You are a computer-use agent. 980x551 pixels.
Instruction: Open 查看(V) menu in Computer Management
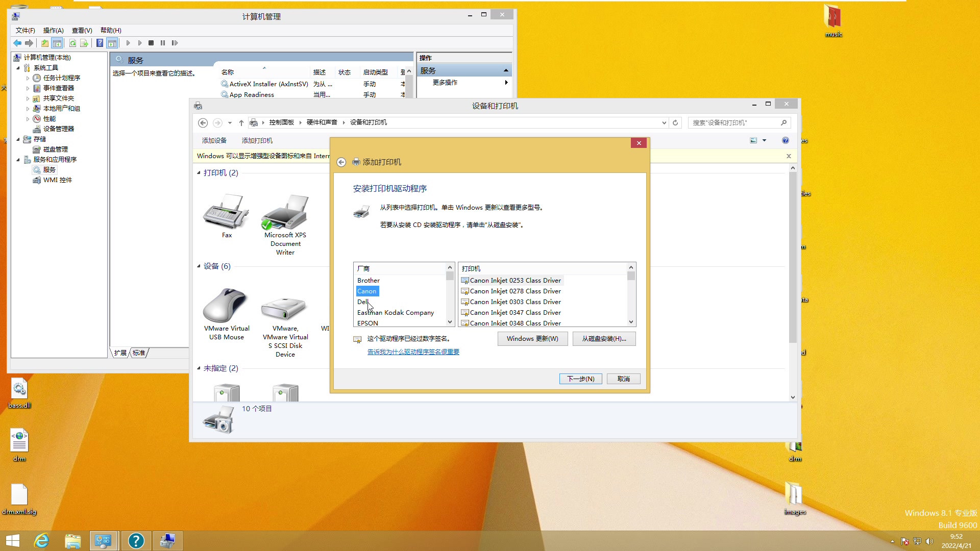tap(82, 31)
